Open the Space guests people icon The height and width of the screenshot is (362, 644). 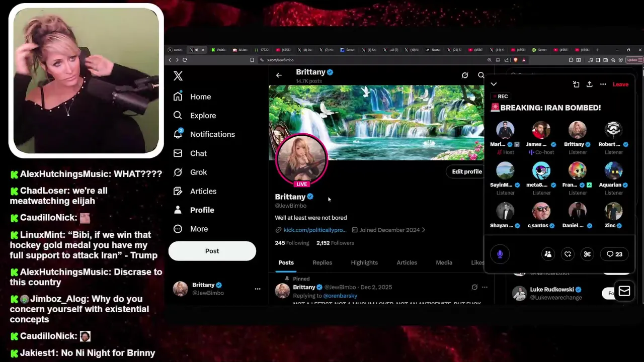[x=548, y=254]
